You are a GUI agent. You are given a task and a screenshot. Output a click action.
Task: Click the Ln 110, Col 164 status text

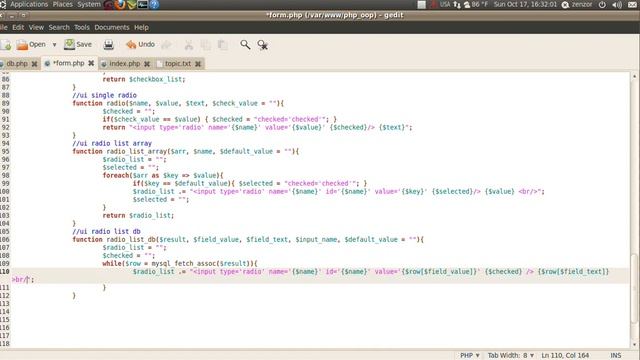[565, 356]
